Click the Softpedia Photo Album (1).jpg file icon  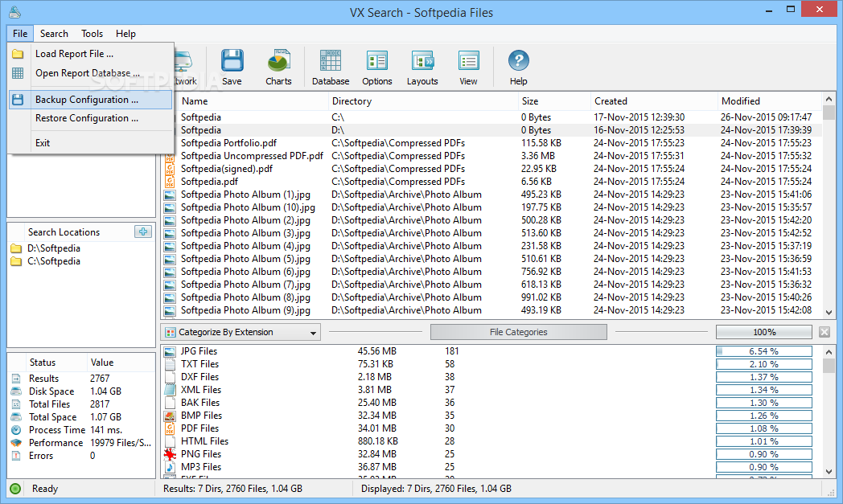click(x=170, y=195)
